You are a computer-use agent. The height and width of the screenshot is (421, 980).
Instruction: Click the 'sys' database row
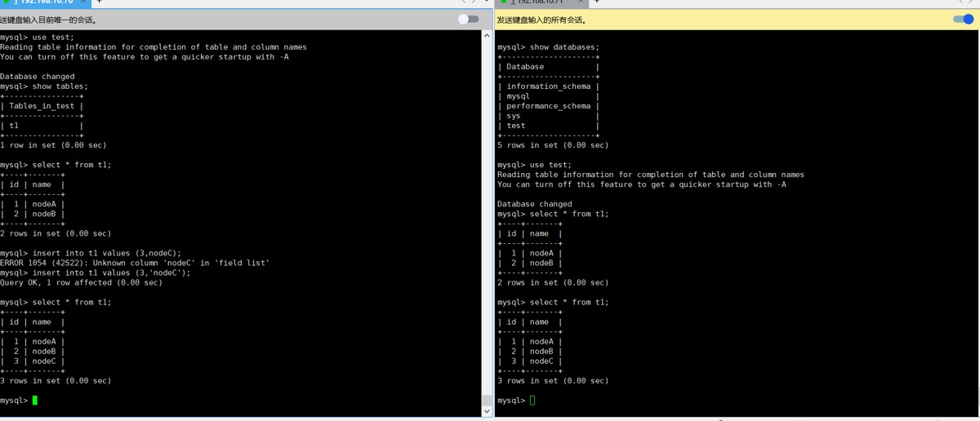click(x=549, y=116)
